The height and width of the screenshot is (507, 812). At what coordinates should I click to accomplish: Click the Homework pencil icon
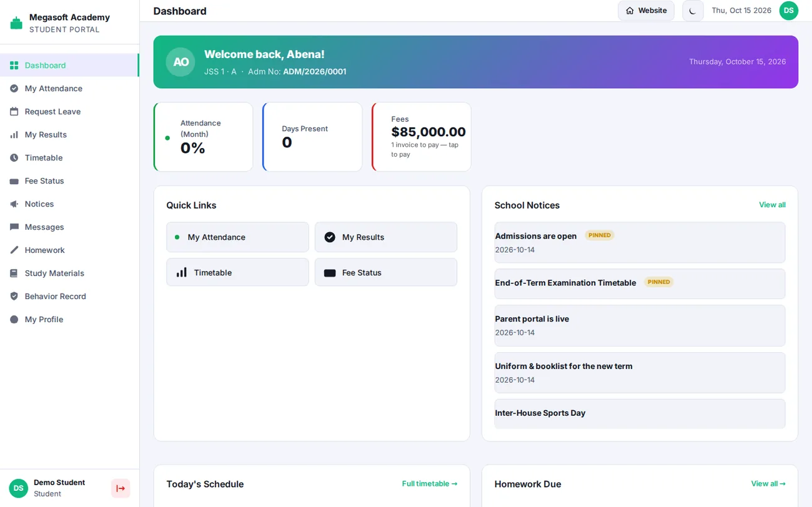pos(14,250)
